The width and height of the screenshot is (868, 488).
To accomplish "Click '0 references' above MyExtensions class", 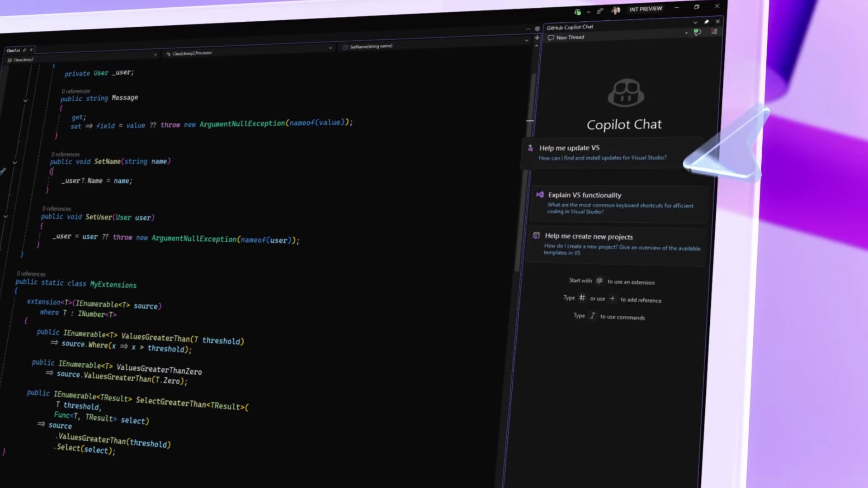I will pyautogui.click(x=31, y=274).
